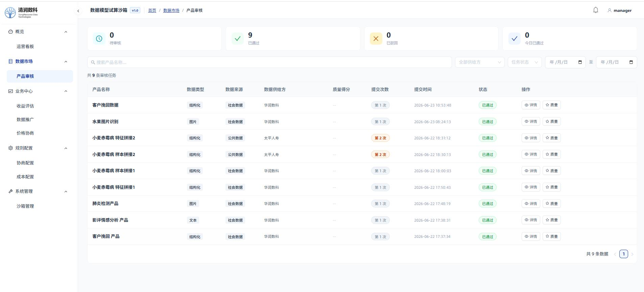The height and width of the screenshot is (292, 644).
Task: View 详情 for 影评情感分析 产品
Action: point(531,220)
